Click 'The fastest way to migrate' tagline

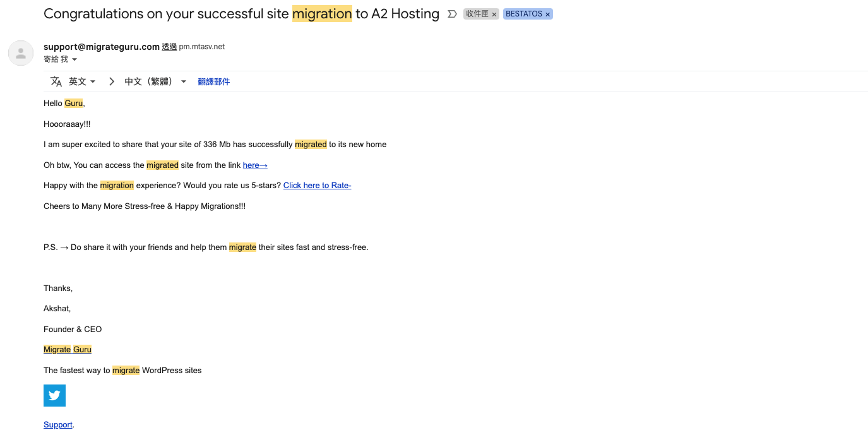122,370
